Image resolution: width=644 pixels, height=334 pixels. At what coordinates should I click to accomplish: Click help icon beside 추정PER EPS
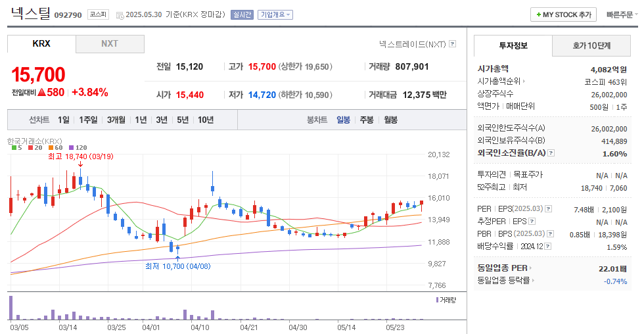pyautogui.click(x=532, y=221)
